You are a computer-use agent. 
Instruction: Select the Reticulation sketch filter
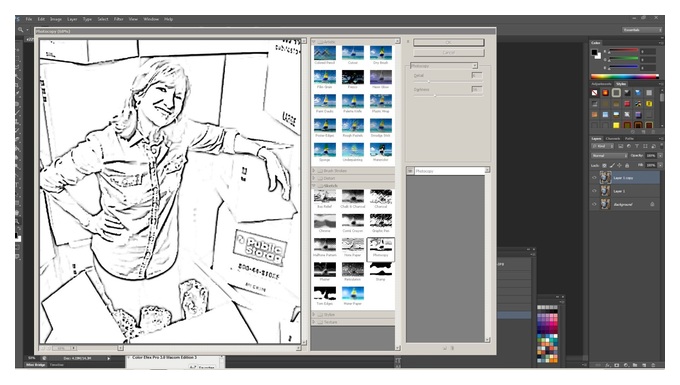353,270
